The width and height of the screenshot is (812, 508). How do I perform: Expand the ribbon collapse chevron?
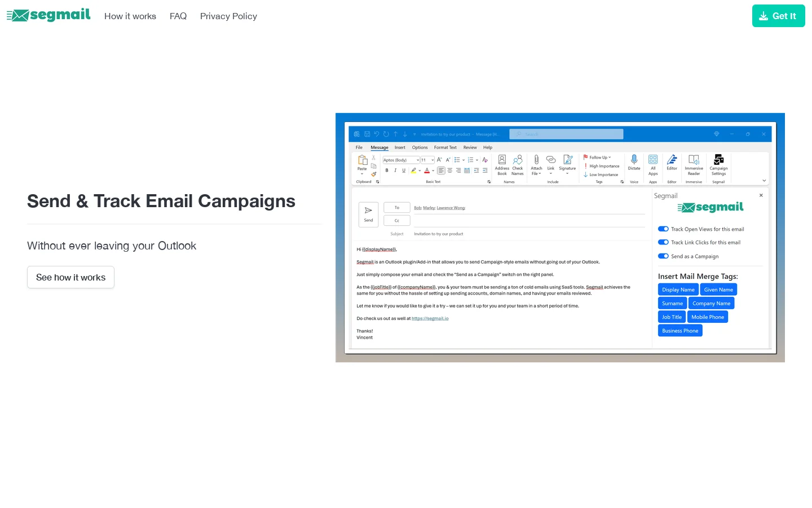coord(764,181)
